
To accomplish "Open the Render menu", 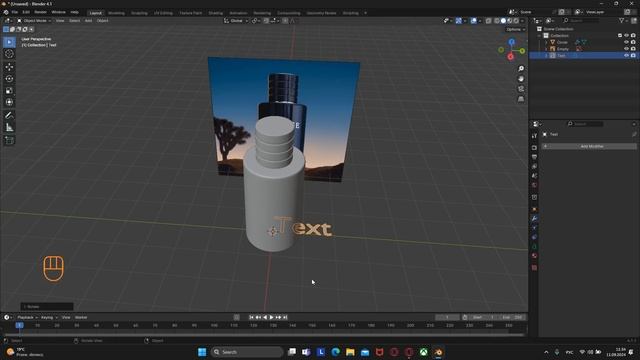I will [40, 12].
